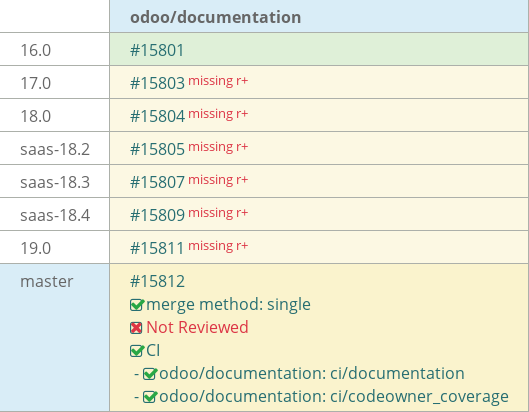Click 'merge method: single' text
529x412 pixels.
[228, 304]
